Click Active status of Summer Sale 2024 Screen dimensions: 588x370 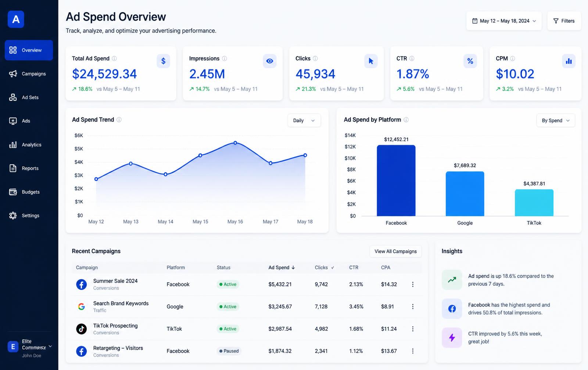[x=228, y=284]
